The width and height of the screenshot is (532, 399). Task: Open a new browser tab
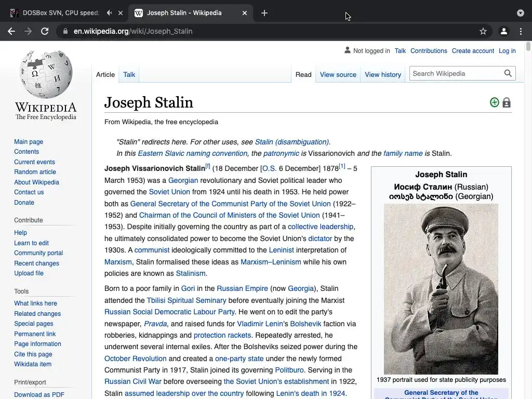point(264,13)
